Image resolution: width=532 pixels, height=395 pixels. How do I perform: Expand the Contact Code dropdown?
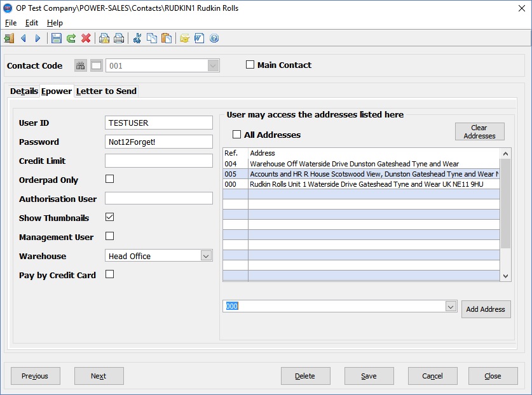[x=213, y=65]
